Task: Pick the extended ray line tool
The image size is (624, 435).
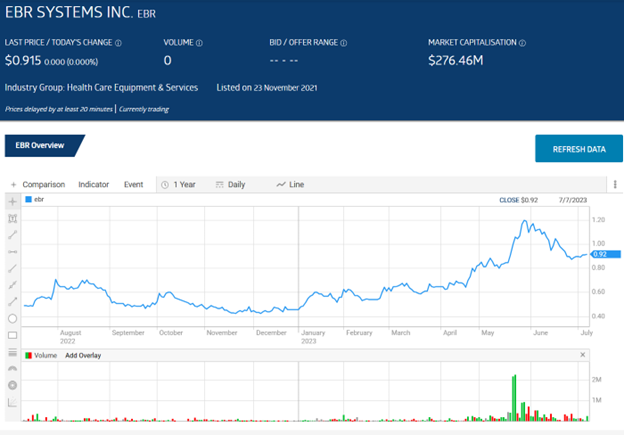Action: (x=13, y=285)
